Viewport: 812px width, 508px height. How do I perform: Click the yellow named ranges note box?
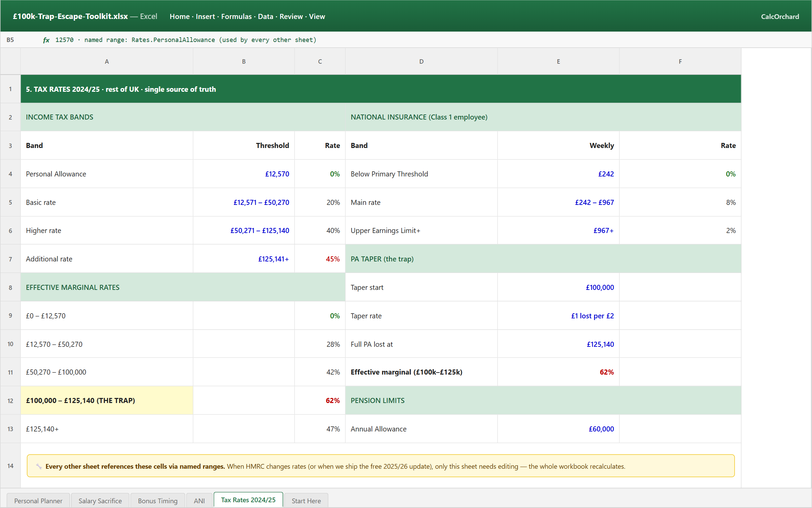(x=381, y=466)
